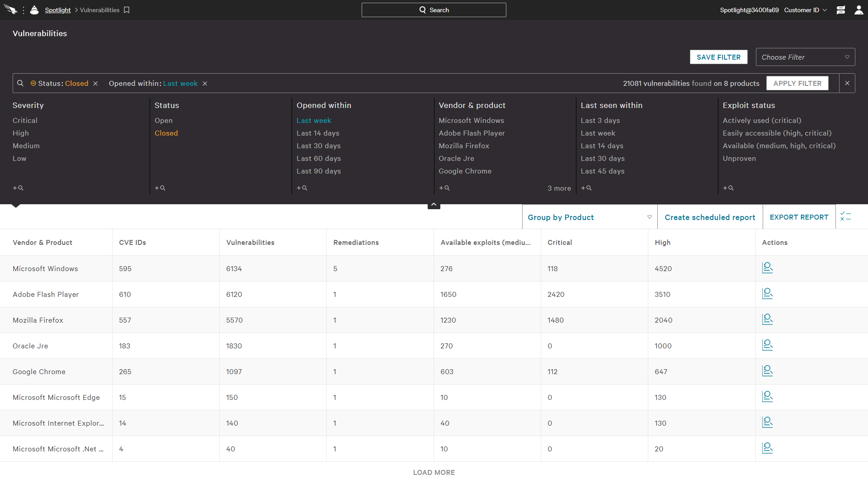Open the column selection checklist icon

point(846,216)
